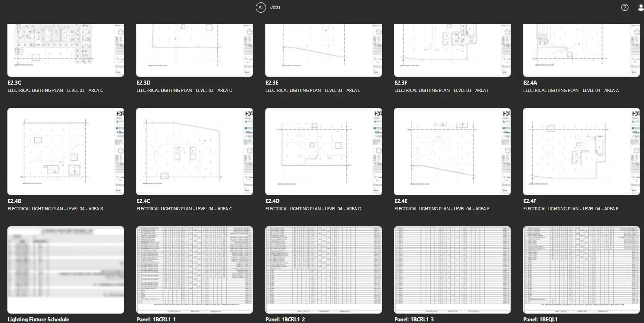644x323 pixels.
Task: Open the E2.3D Area D sheet thumbnail
Action: [194, 50]
